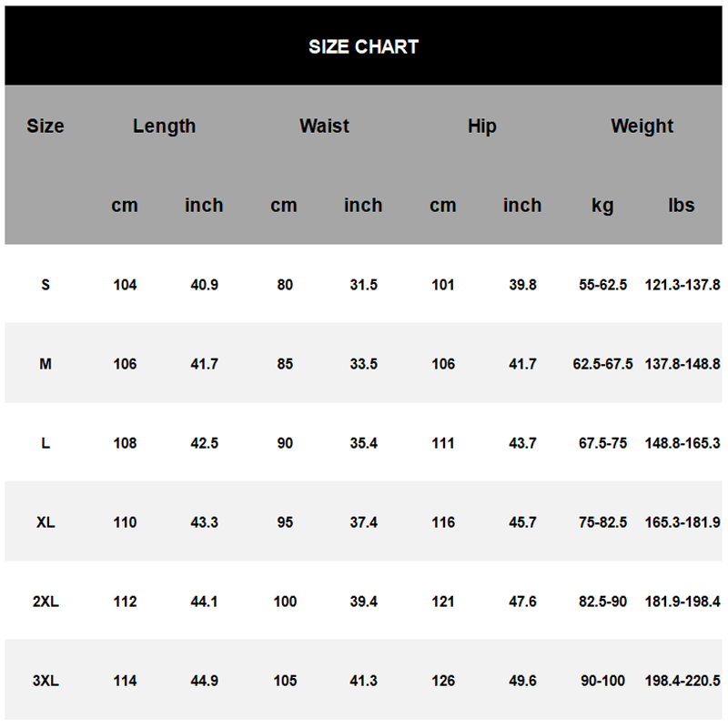728x728 pixels.
Task: Select the S size row label
Action: click(45, 285)
